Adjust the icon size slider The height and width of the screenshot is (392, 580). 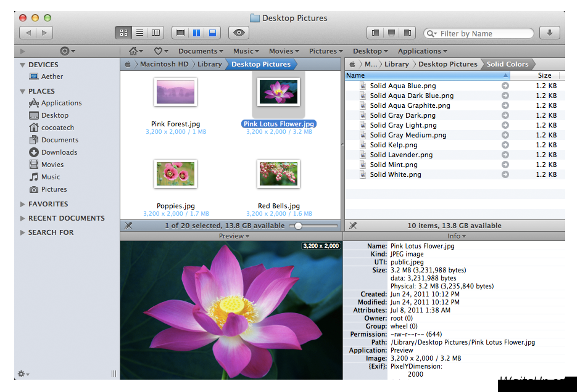click(299, 226)
